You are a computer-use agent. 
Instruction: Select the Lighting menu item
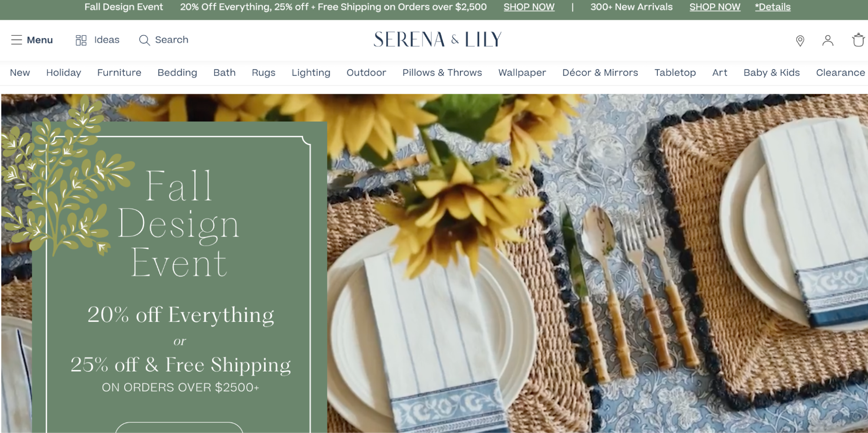[311, 72]
